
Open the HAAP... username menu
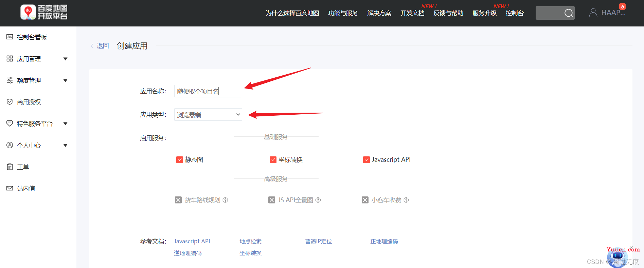coord(613,13)
